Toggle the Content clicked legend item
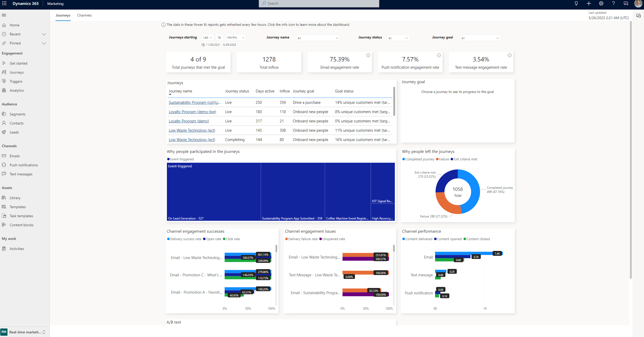This screenshot has height=337, width=644. click(x=478, y=239)
